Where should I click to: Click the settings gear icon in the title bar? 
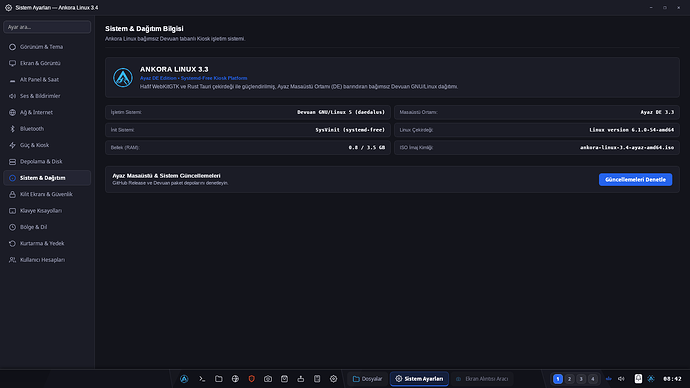8,7
